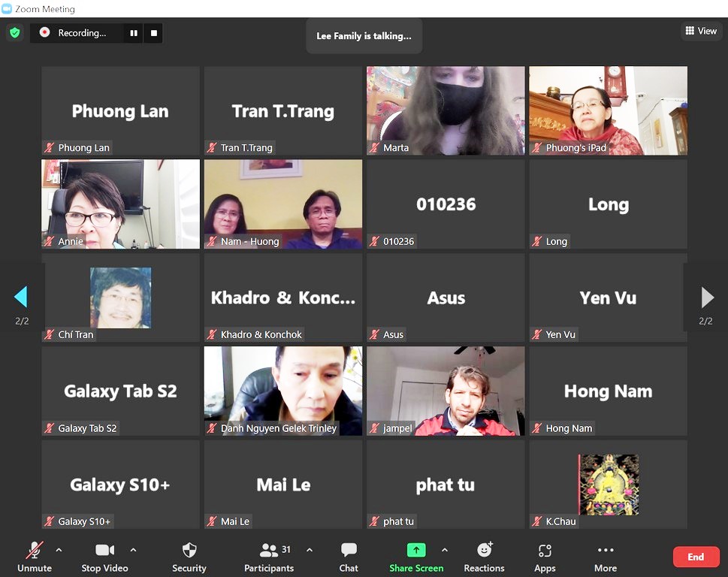The width and height of the screenshot is (728, 577).
Task: Open the Apps icon
Action: pos(545,551)
